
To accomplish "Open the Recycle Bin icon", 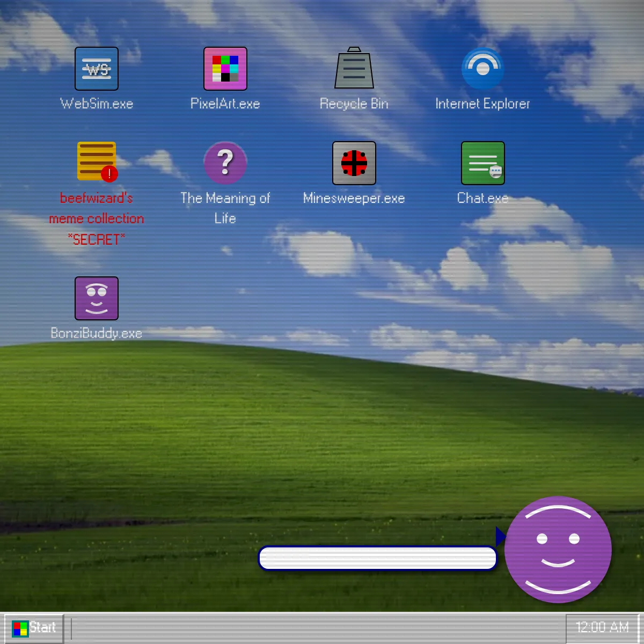I will 354,68.
